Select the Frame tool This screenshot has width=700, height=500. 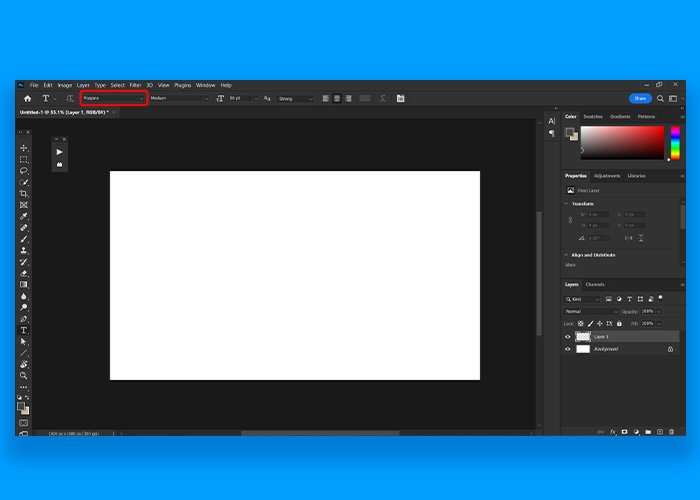24,205
